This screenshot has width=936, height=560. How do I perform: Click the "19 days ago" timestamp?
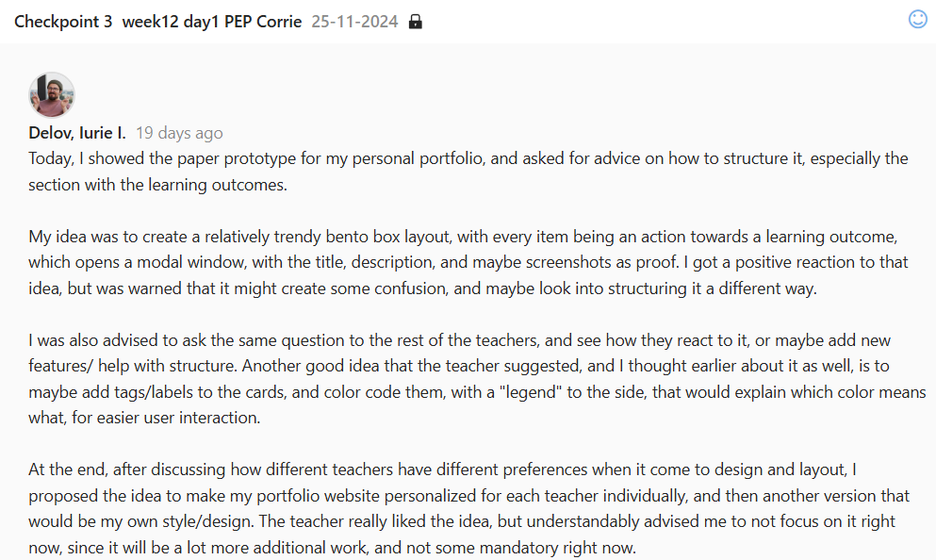click(x=179, y=133)
